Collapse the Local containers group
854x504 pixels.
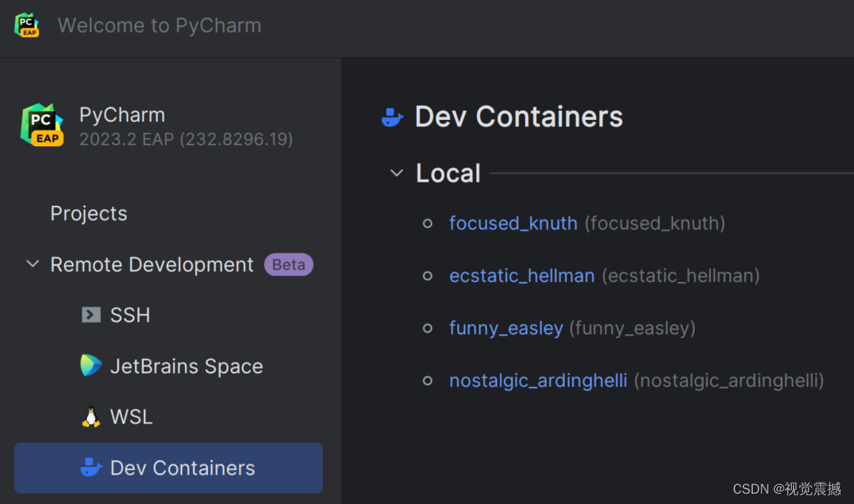point(397,173)
